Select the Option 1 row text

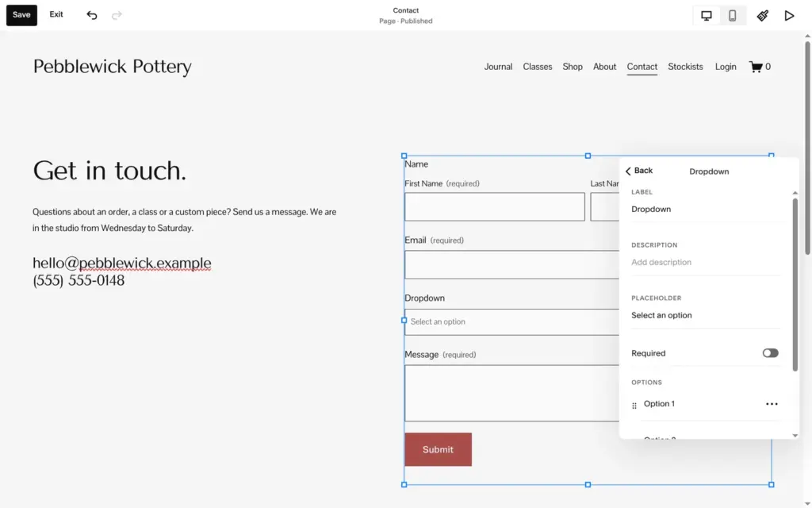[659, 404]
